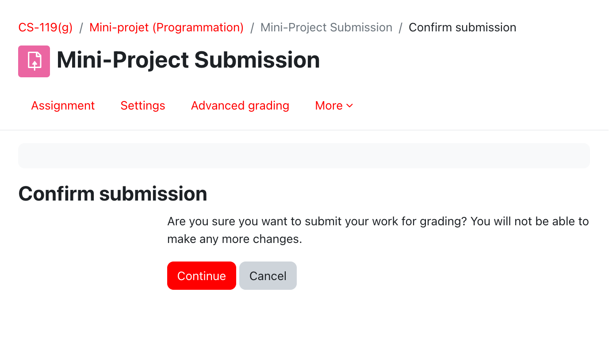Click the horizontal divider below the tabs
Image resolution: width=613 pixels, height=364 pixels.
(x=304, y=130)
